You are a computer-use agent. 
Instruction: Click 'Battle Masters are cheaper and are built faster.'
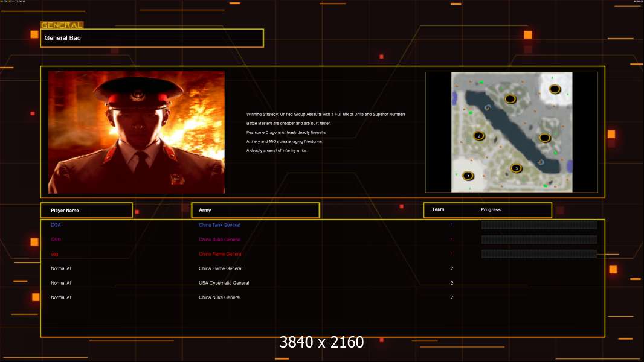(288, 124)
